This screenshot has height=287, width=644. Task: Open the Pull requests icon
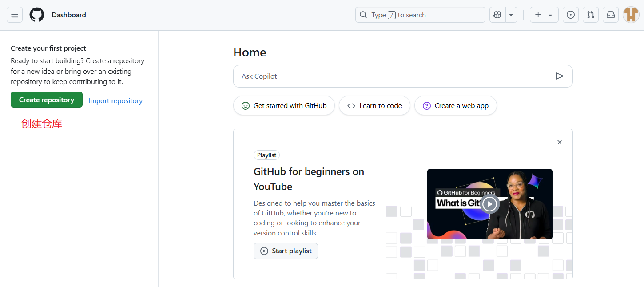[591, 15]
